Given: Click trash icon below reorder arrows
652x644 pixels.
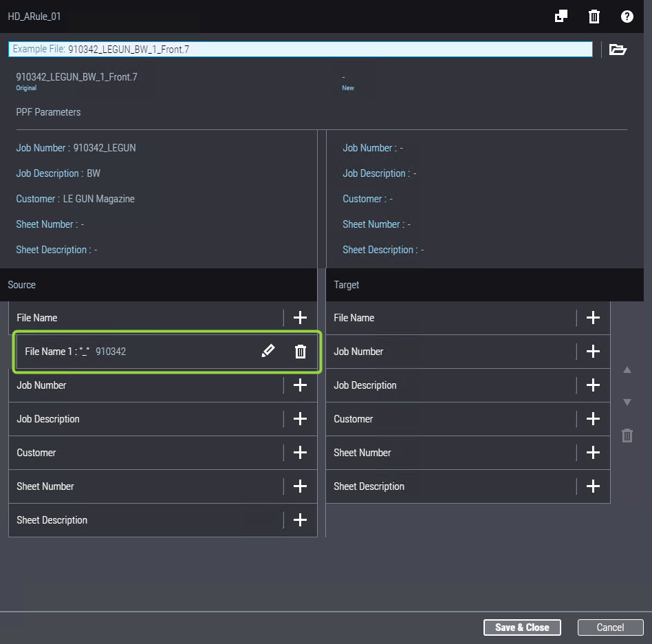Looking at the screenshot, I should [627, 436].
